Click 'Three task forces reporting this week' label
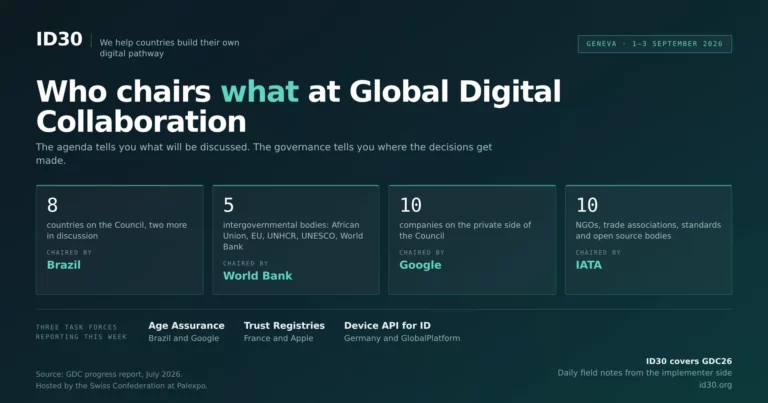The width and height of the screenshot is (768, 403). (x=81, y=332)
